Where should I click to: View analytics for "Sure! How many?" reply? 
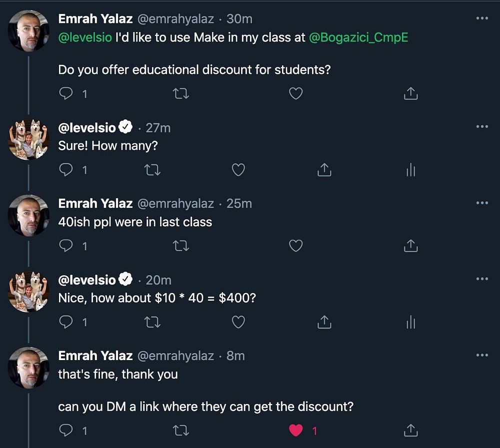tap(410, 170)
